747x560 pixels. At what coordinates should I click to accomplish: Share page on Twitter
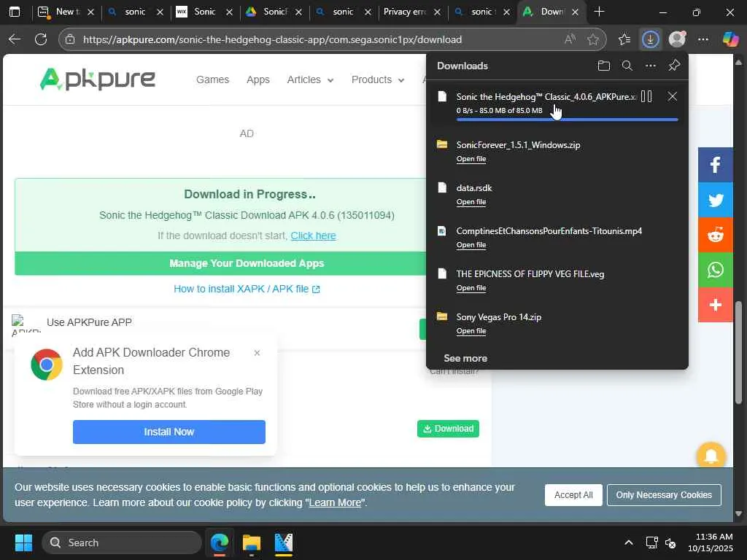[x=715, y=200]
